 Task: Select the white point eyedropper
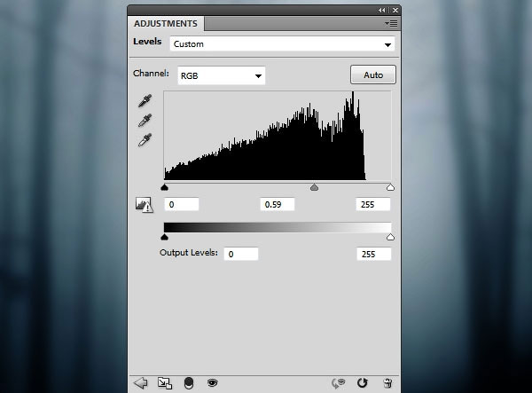pyautogui.click(x=145, y=140)
